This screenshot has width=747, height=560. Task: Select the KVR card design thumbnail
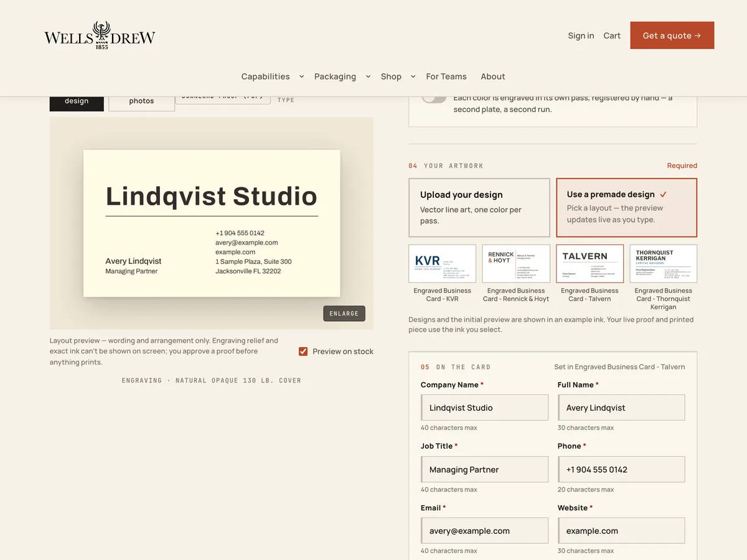(443, 264)
